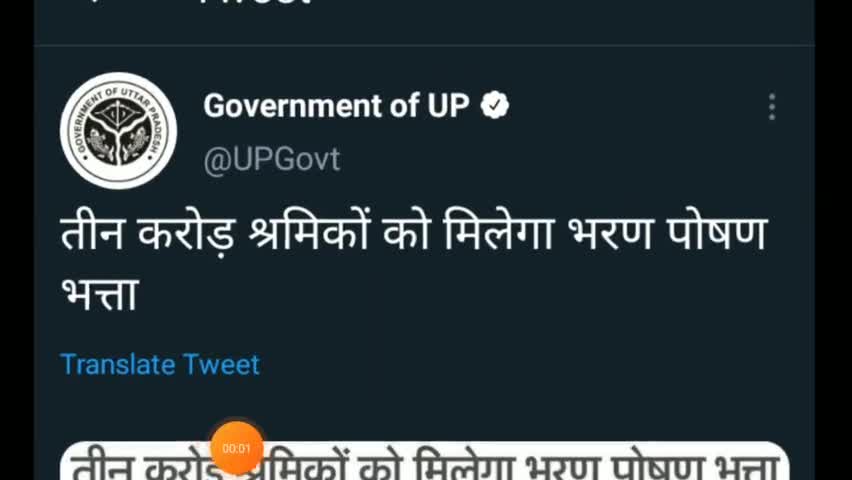Viewport: 852px width, 480px height.
Task: Open the three-dot more options menu
Action: coord(772,107)
